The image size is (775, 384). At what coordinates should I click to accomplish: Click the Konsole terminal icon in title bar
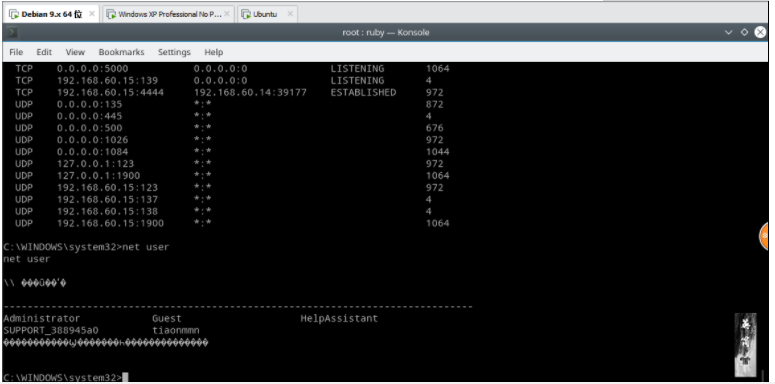coord(13,33)
